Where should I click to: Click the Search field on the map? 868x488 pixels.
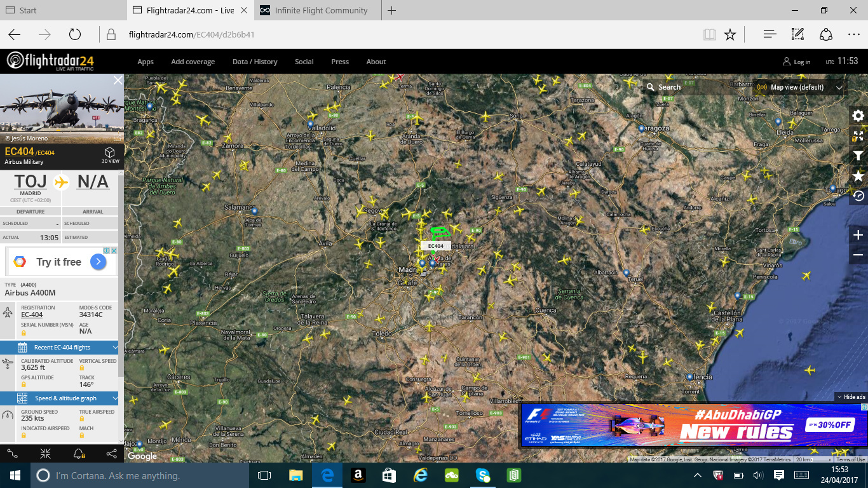pyautogui.click(x=696, y=87)
